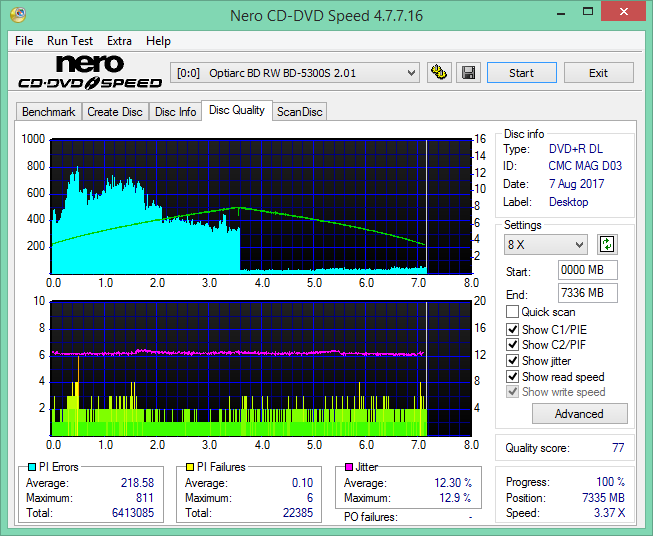Click the save floppy disk icon

coord(469,73)
